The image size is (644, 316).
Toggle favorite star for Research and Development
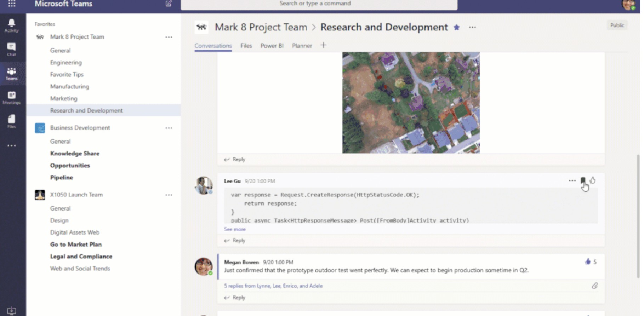457,27
